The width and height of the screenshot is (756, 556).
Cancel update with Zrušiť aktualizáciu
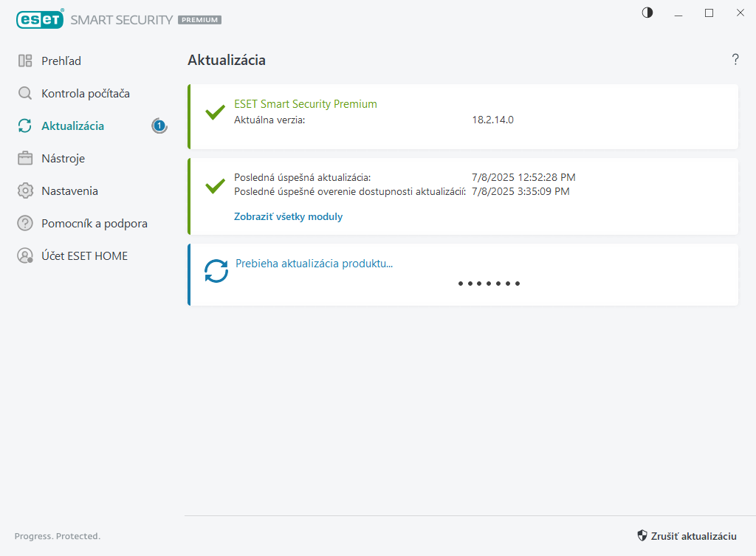coord(687,536)
